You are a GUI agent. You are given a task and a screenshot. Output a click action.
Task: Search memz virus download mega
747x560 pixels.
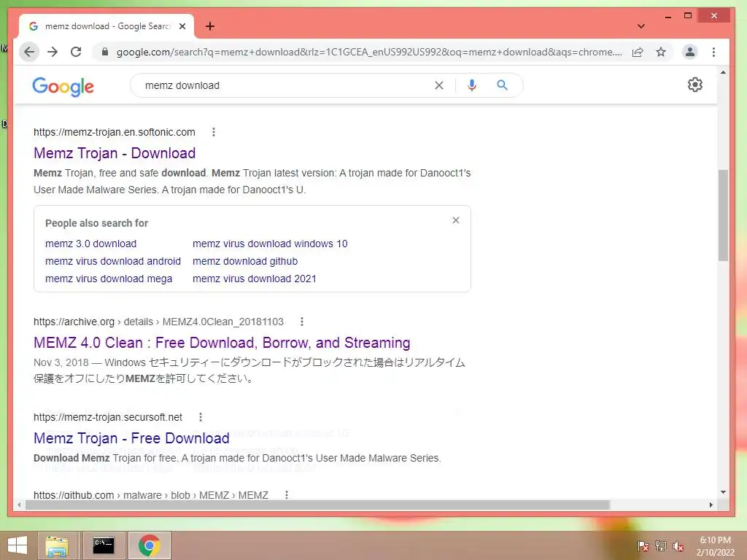109,279
